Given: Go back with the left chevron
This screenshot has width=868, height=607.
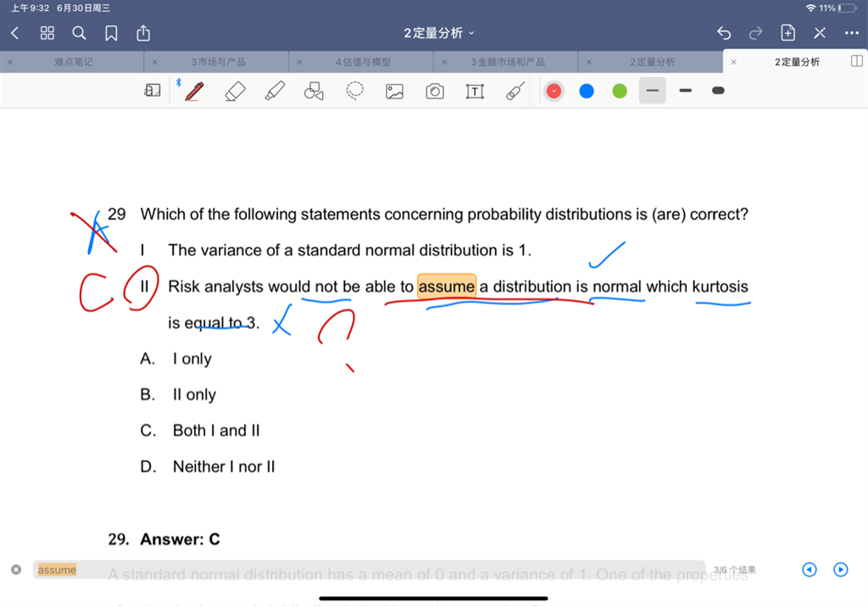Looking at the screenshot, I should (x=15, y=33).
